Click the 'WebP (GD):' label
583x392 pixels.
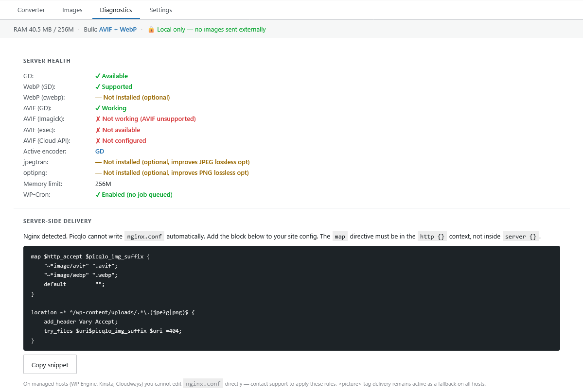click(39, 87)
